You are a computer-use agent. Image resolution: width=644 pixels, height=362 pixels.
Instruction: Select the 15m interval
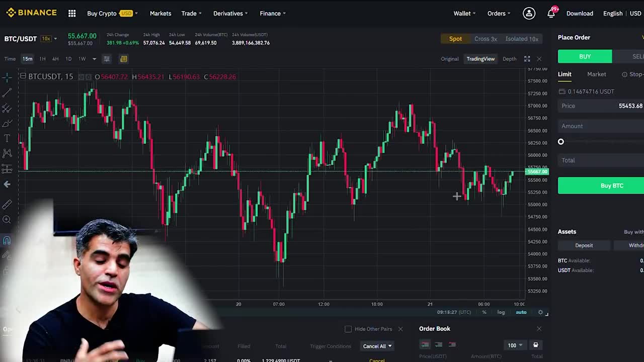click(27, 59)
